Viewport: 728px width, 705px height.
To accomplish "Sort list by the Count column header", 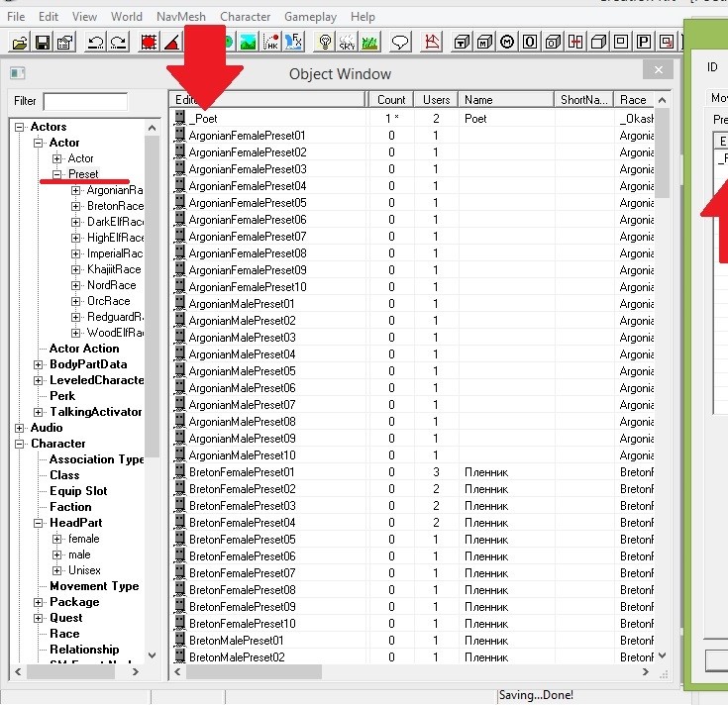I will coord(391,100).
